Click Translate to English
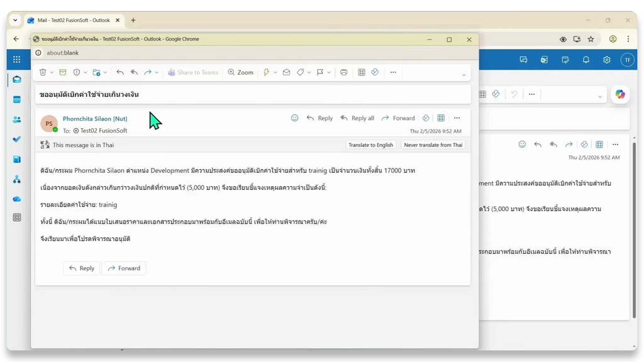This screenshot has width=644, height=362. 370,145
